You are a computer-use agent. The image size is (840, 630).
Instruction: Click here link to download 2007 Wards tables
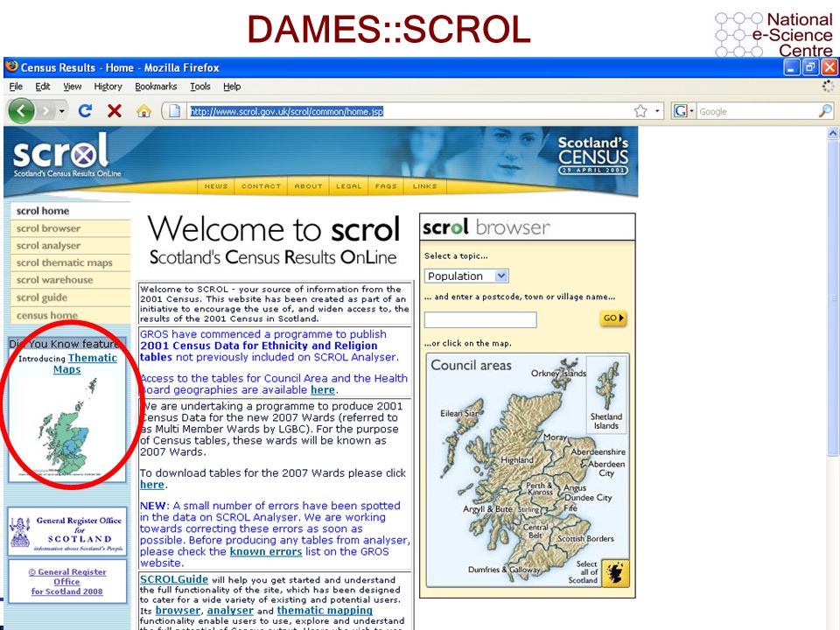click(152, 484)
